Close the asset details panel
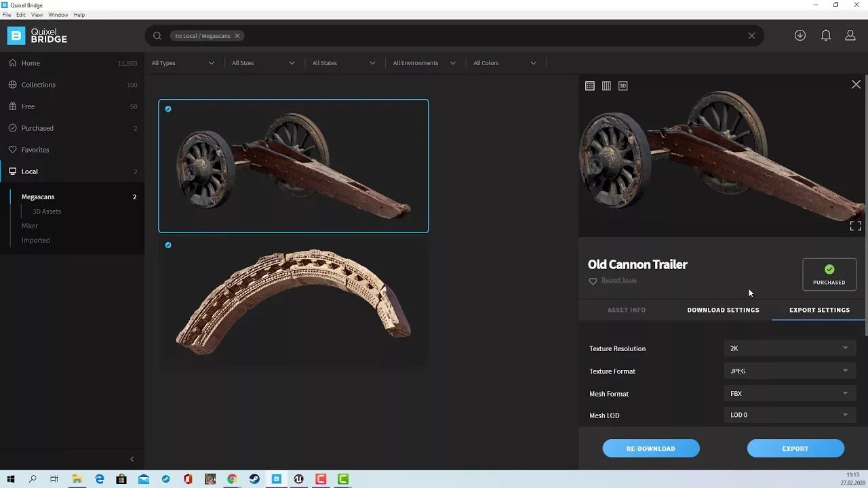The height and width of the screenshot is (488, 868). click(x=856, y=85)
